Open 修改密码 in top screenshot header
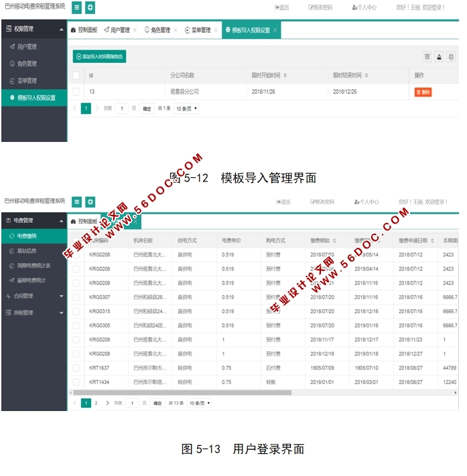 point(320,7)
